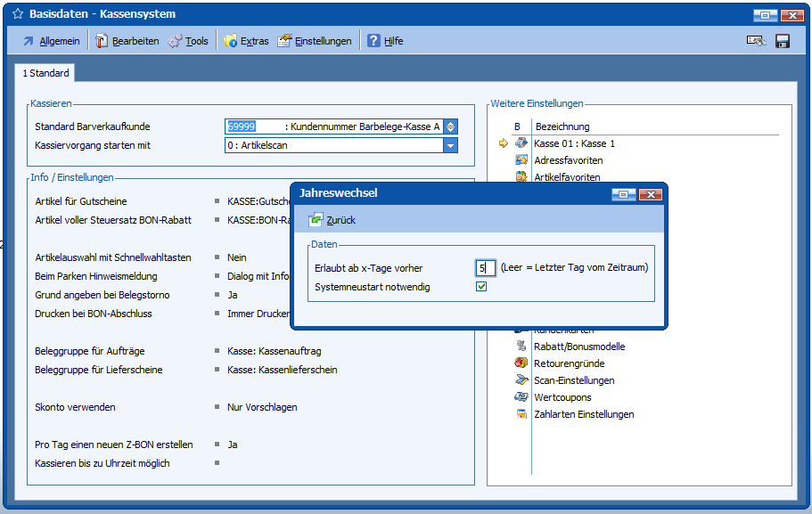Click the Wertcoupons icon

click(x=521, y=397)
